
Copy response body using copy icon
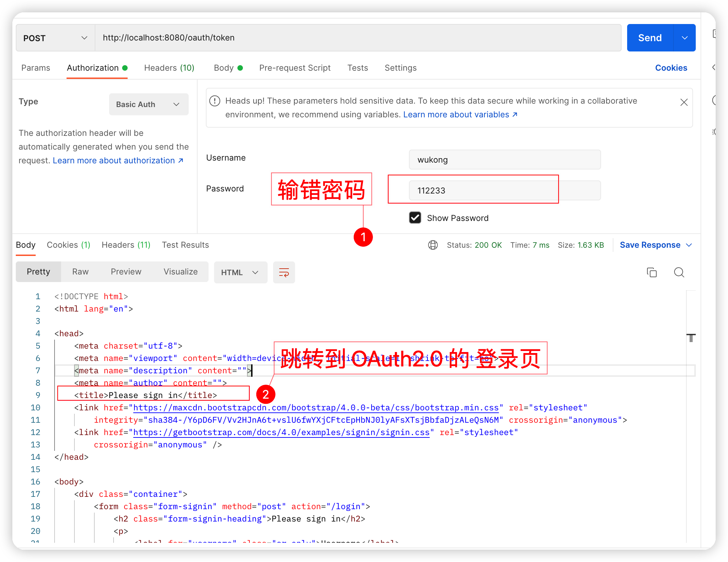[651, 272]
